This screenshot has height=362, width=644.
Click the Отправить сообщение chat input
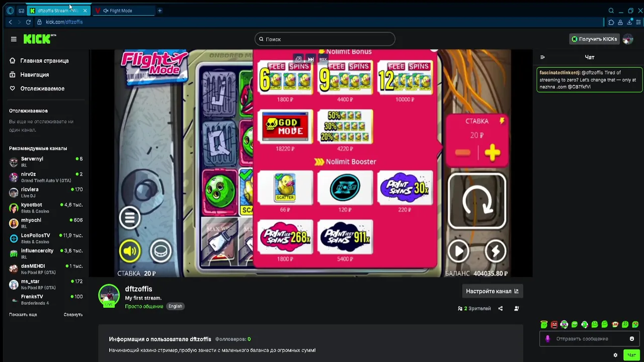click(x=589, y=339)
